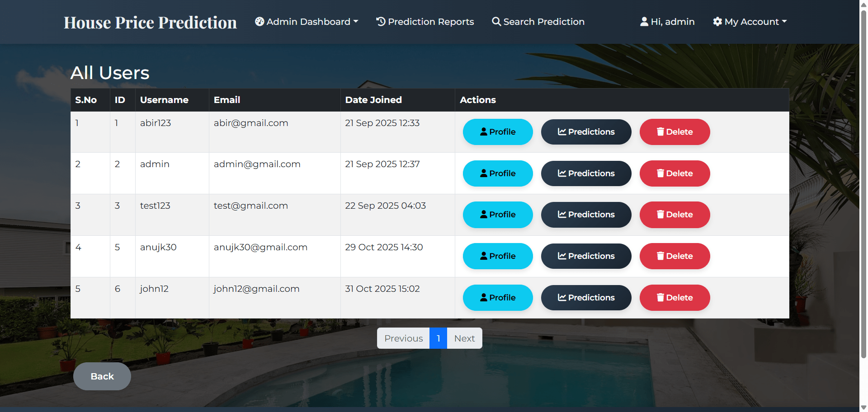Click the dashboard icon beside Admin Dashboard

(259, 21)
